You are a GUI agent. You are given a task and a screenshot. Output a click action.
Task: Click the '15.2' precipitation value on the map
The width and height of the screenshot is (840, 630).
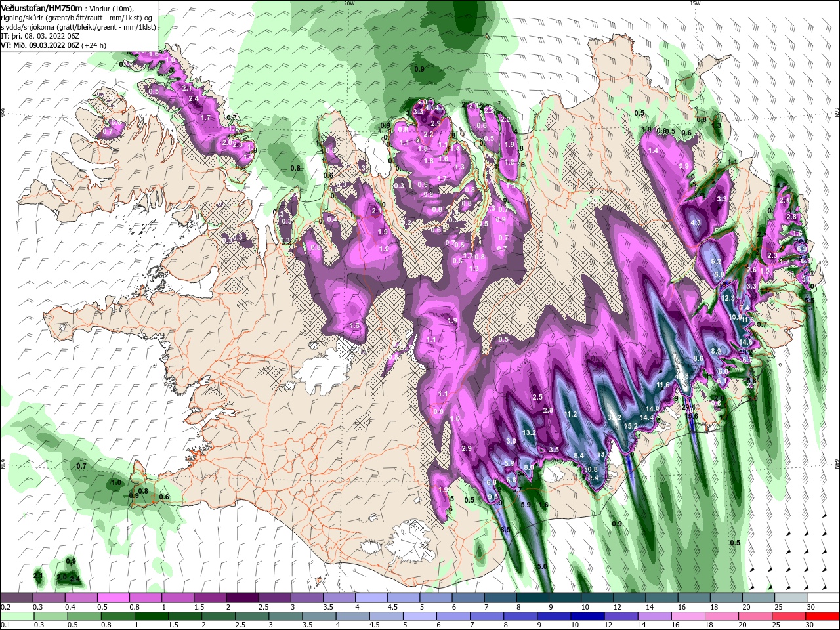point(631,426)
